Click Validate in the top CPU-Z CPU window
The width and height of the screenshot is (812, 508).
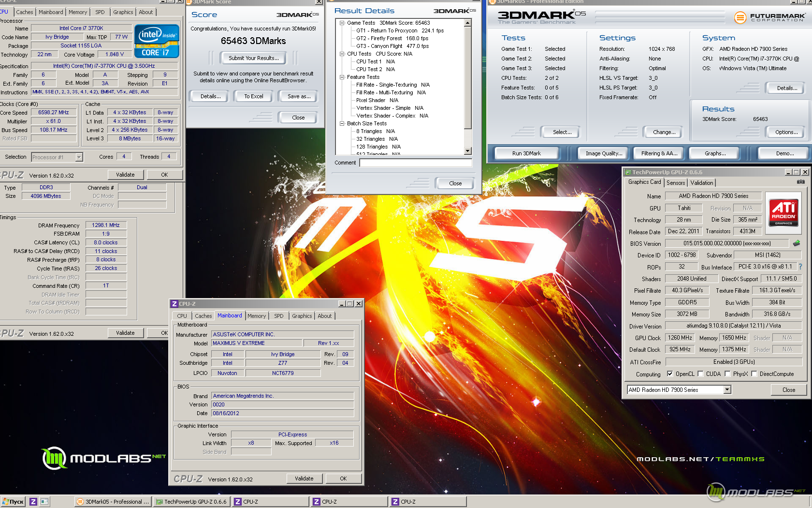coord(125,175)
